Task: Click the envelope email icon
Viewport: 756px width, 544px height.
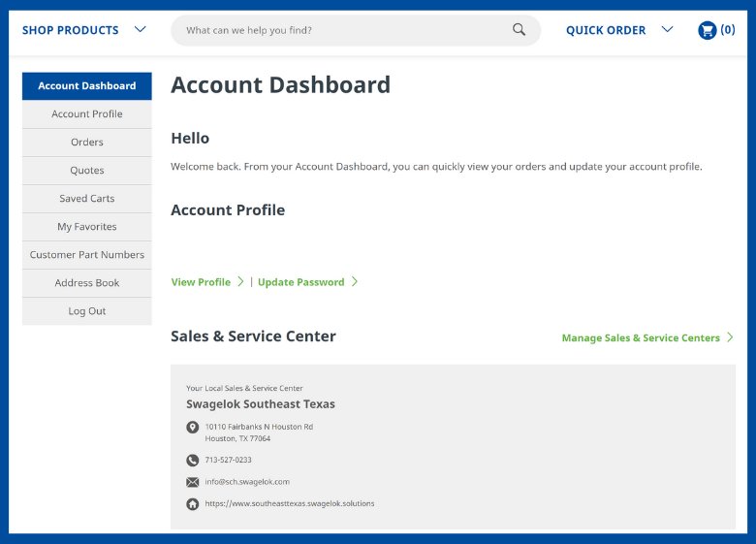Action: point(193,482)
